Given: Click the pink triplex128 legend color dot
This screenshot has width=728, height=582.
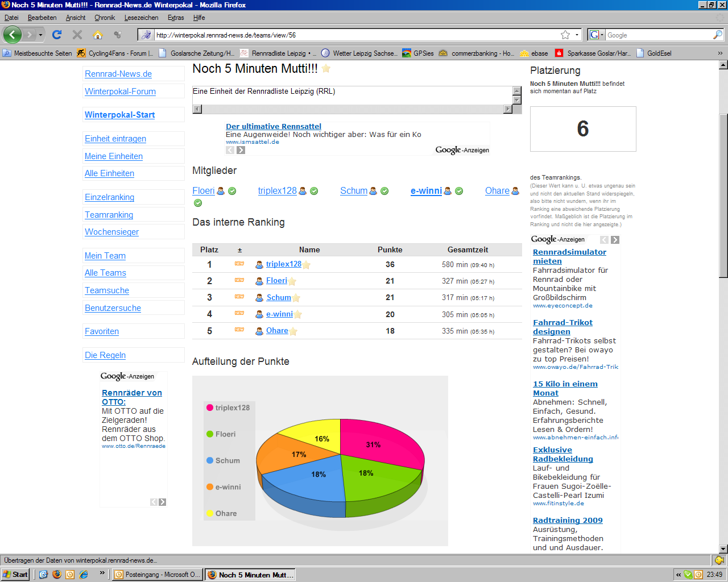Looking at the screenshot, I should click(210, 408).
